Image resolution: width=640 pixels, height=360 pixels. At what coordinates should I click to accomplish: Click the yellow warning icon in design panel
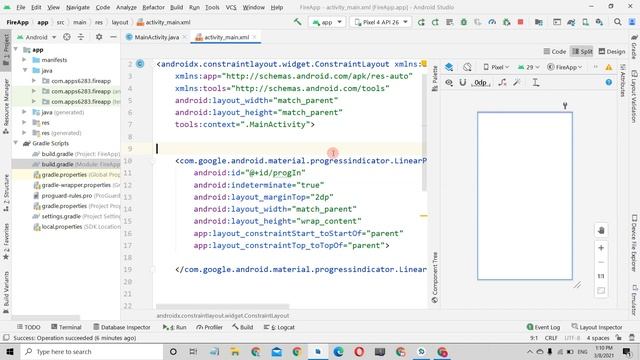pyautogui.click(x=609, y=67)
